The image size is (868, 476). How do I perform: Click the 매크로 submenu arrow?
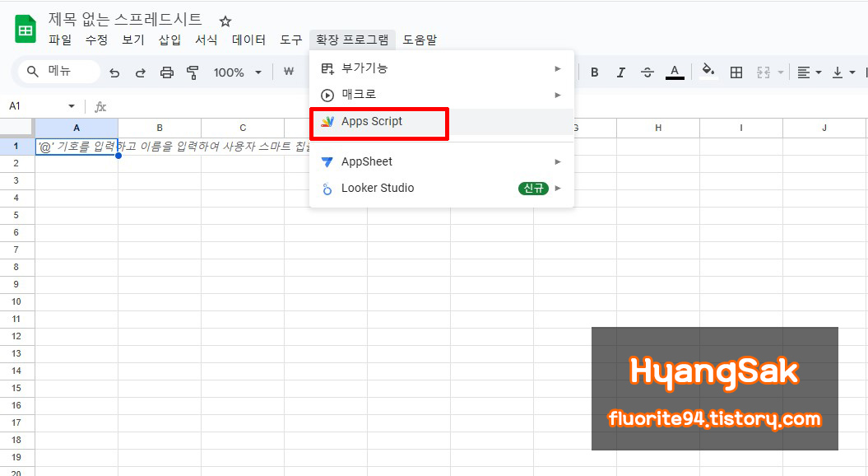pos(558,96)
